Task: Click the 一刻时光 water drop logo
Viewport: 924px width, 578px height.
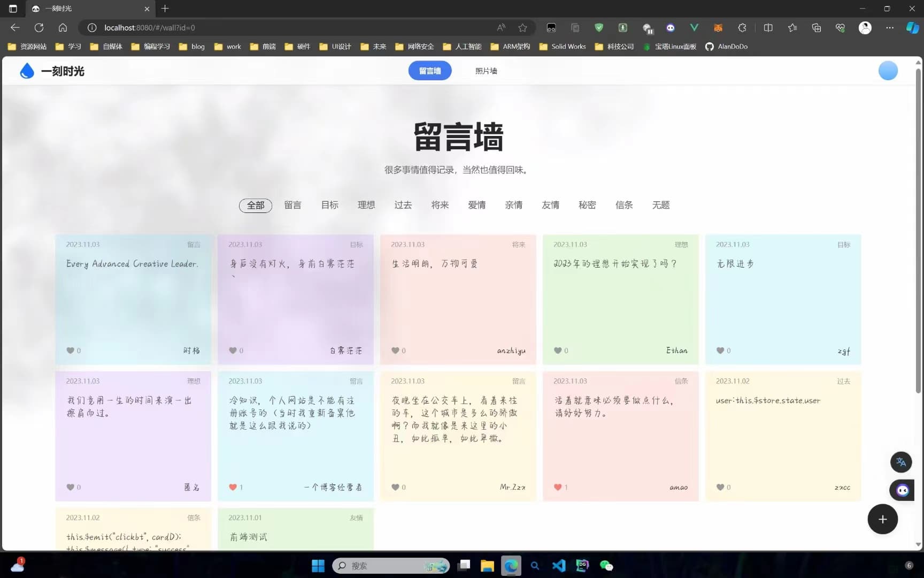Action: [27, 70]
